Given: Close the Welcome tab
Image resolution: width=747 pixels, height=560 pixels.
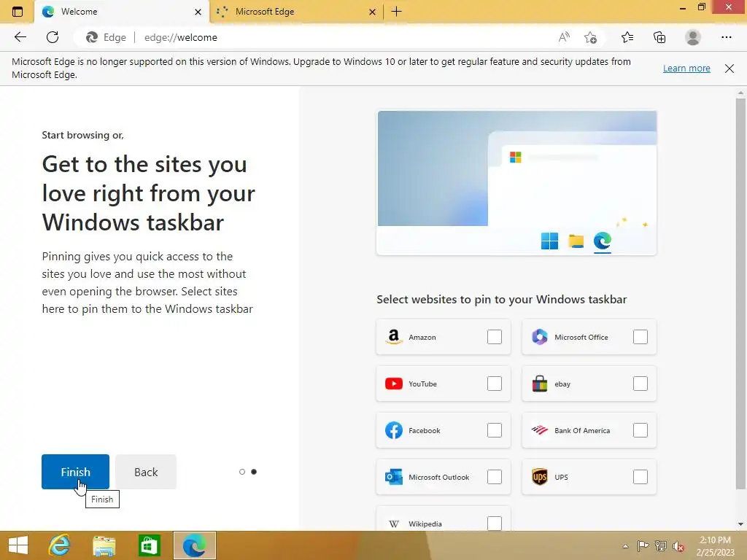Looking at the screenshot, I should click(x=198, y=12).
